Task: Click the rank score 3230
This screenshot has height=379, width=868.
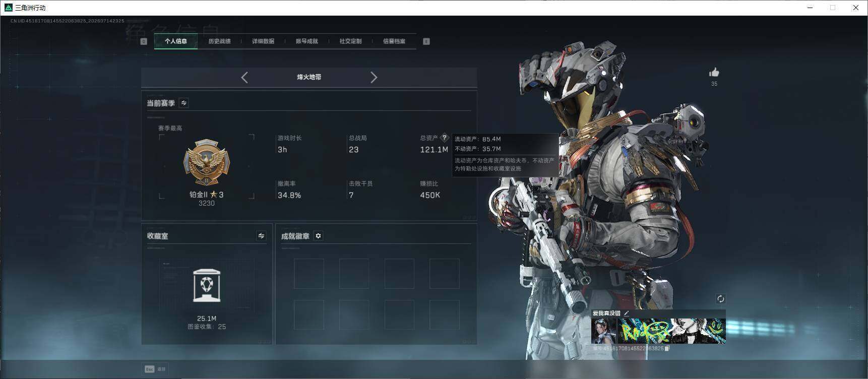Action: (207, 203)
